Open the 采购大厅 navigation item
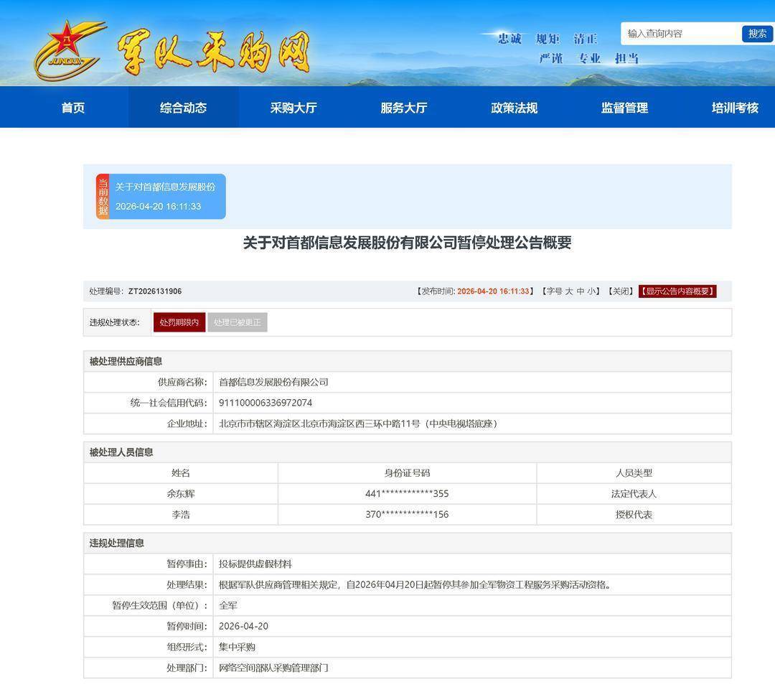775x700 pixels. (x=293, y=108)
